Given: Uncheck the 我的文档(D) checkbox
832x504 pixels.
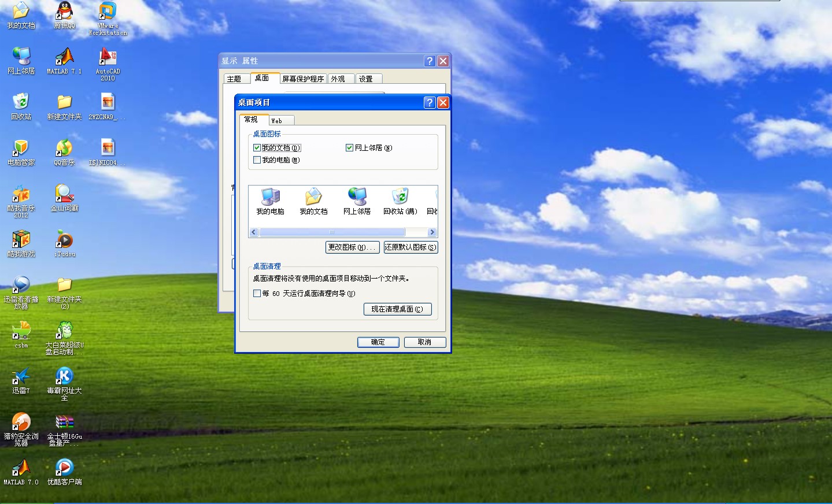Looking at the screenshot, I should (257, 148).
